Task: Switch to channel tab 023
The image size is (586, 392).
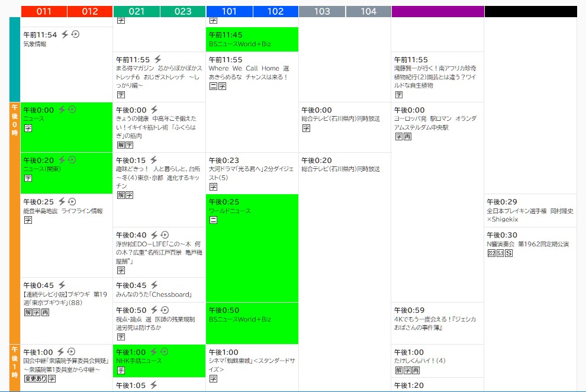Action: pyautogui.click(x=183, y=12)
